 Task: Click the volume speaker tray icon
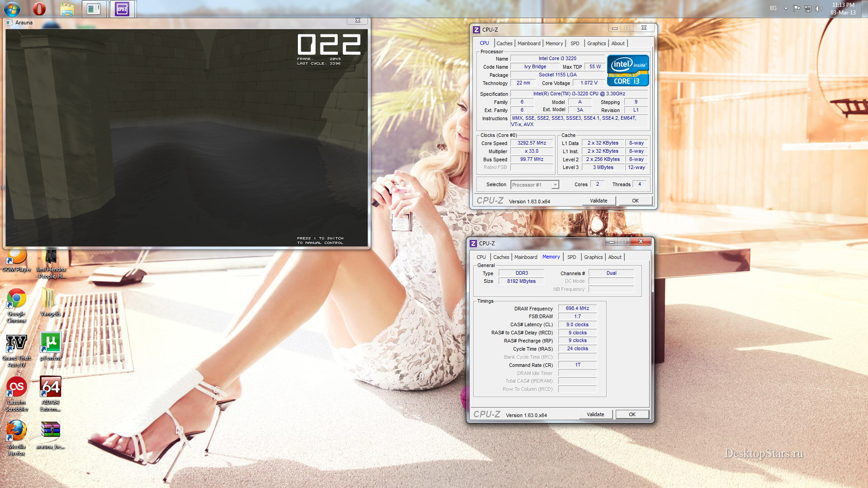point(819,9)
